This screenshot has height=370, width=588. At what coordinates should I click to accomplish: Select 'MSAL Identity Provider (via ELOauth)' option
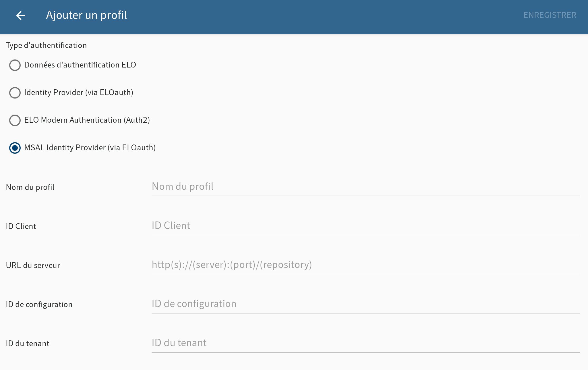pyautogui.click(x=15, y=148)
